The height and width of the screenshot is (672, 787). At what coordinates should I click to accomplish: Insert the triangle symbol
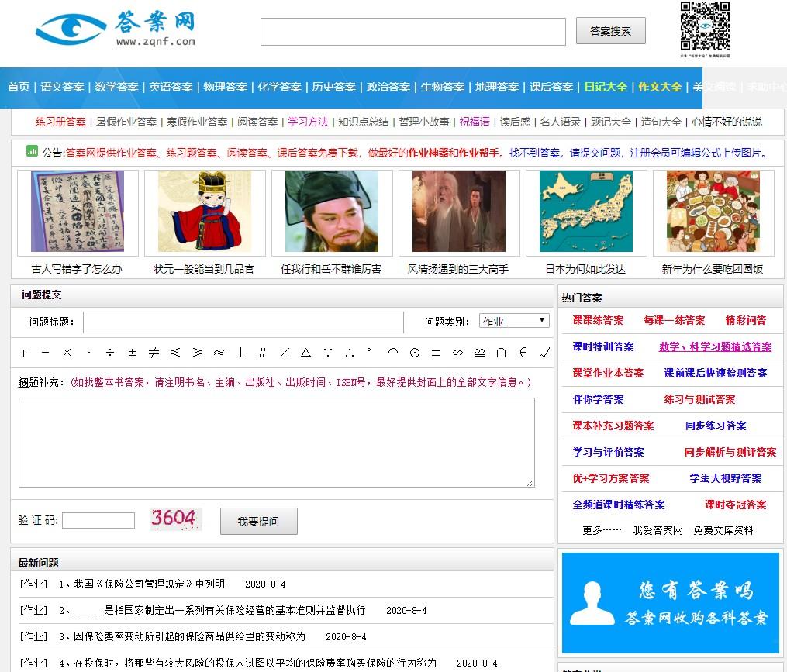point(305,353)
